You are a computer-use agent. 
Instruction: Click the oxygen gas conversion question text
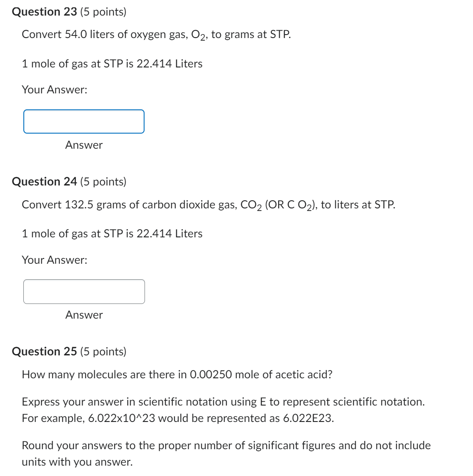point(157,34)
